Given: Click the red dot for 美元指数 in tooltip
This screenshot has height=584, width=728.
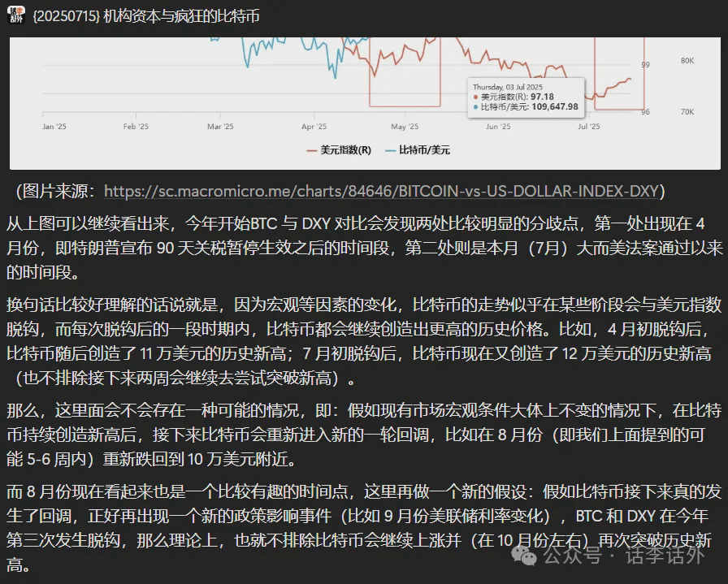Looking at the screenshot, I should pos(475,97).
